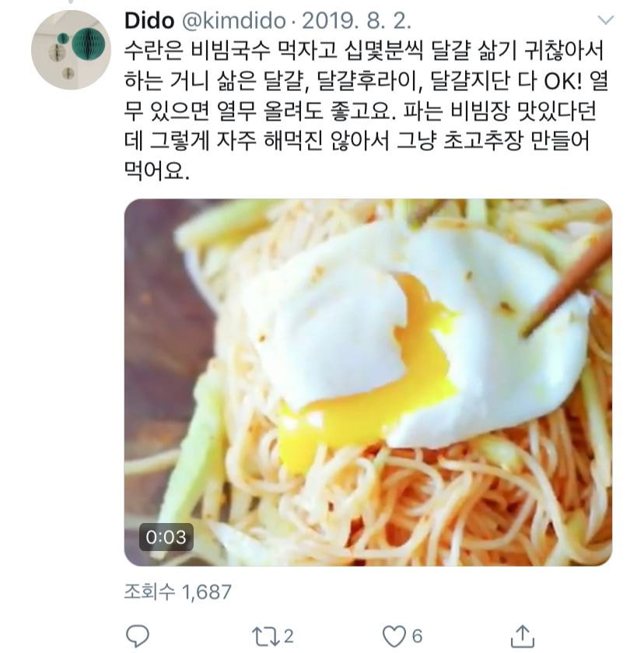Click the 조회수 1,687 view count
The width and height of the screenshot is (644, 653).
point(178,592)
